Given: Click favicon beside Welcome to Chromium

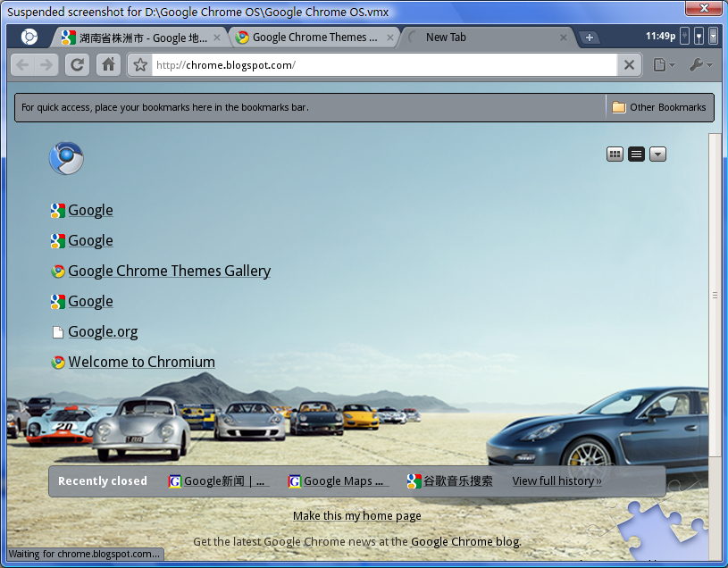Looking at the screenshot, I should point(57,363).
